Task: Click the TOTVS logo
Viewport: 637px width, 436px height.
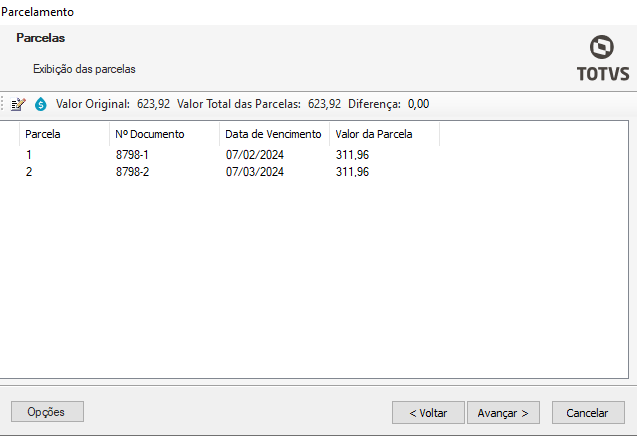Action: (x=602, y=59)
